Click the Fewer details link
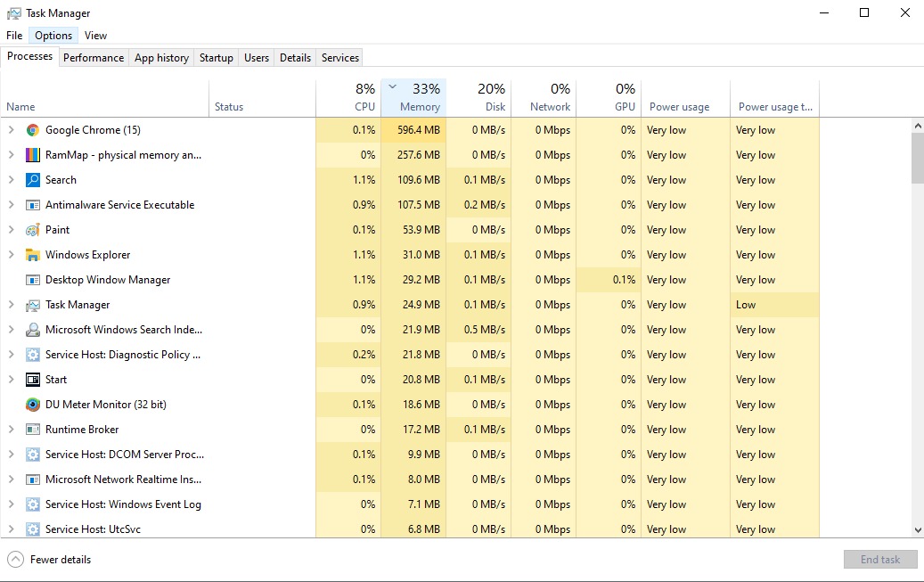Screen dimensions: 924x582 61,560
